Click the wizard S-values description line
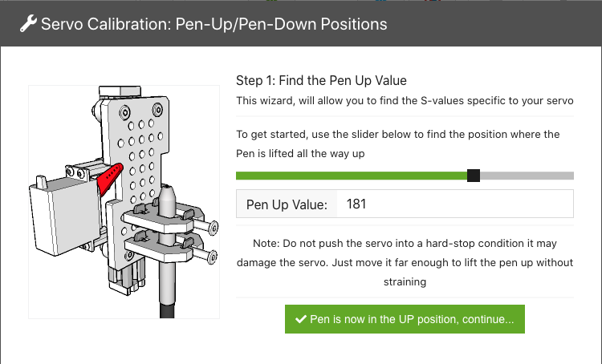The width and height of the screenshot is (602, 364). pyautogui.click(x=405, y=100)
